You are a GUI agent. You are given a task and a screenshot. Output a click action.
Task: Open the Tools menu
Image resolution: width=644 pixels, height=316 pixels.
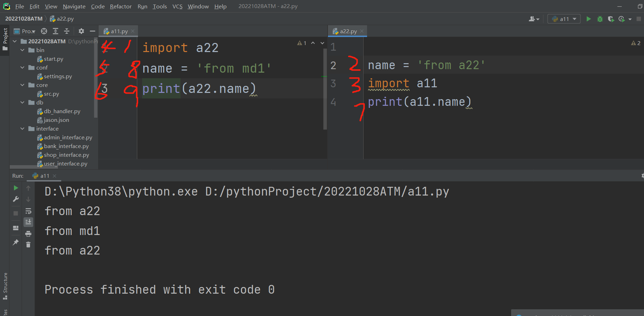click(160, 6)
